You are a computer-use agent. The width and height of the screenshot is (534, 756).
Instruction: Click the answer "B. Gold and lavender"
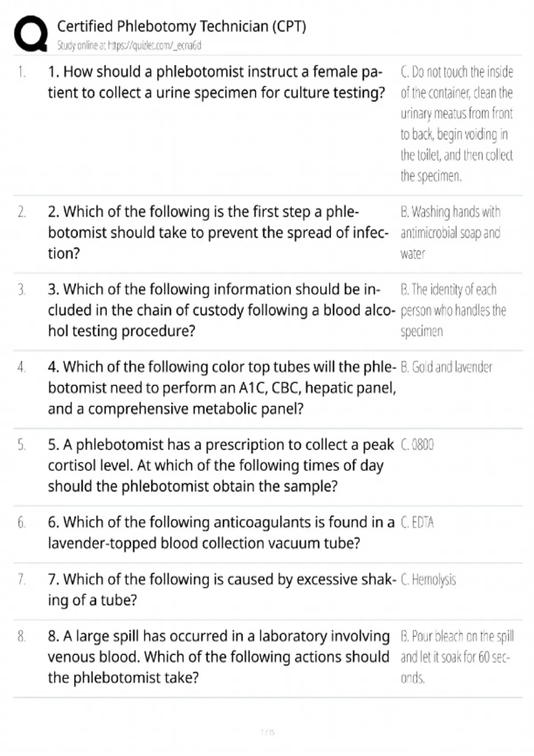446,367
